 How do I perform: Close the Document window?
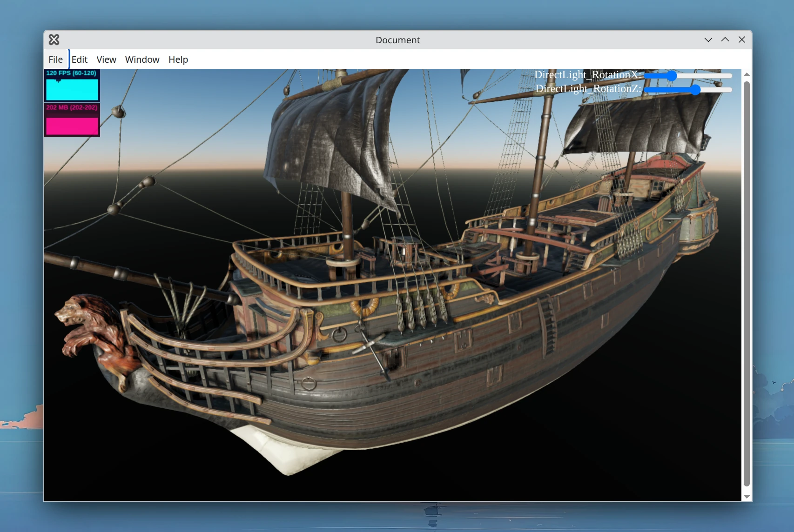[742, 40]
